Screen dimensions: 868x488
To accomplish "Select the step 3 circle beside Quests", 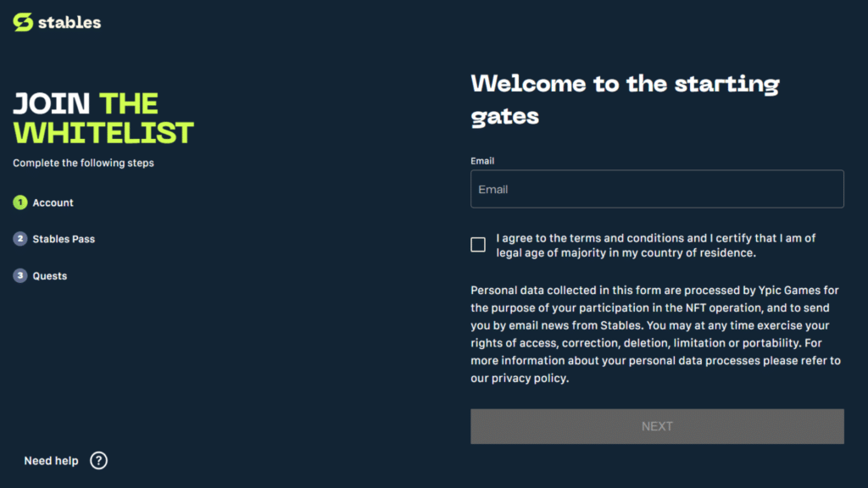I will pos(20,275).
